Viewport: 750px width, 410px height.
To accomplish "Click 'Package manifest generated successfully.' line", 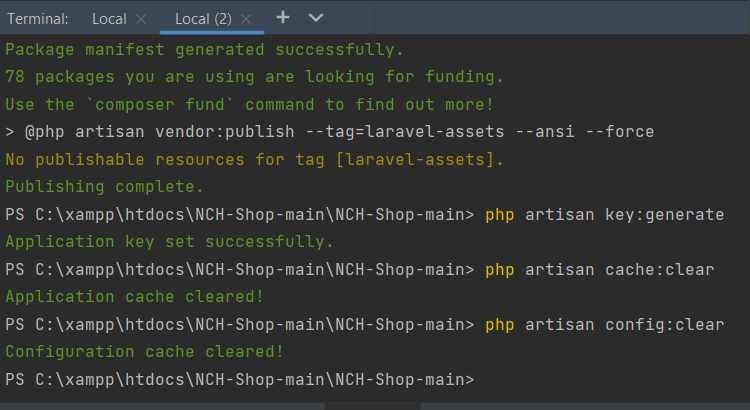I will [204, 49].
